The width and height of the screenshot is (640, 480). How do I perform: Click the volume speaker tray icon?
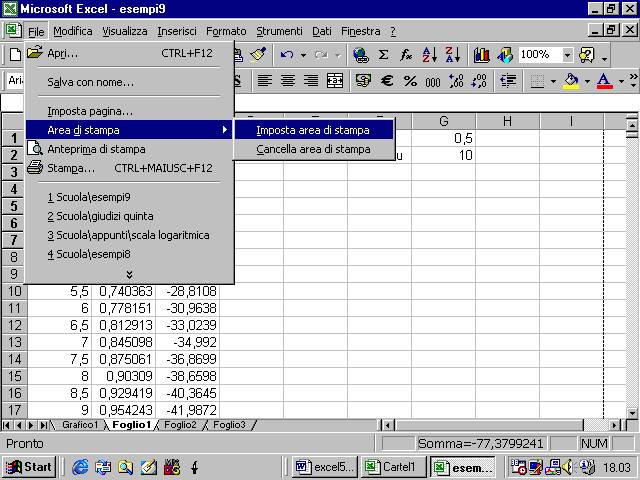(567, 467)
